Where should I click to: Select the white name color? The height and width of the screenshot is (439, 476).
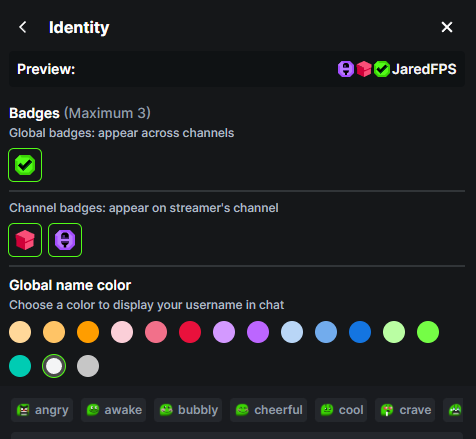click(x=54, y=366)
